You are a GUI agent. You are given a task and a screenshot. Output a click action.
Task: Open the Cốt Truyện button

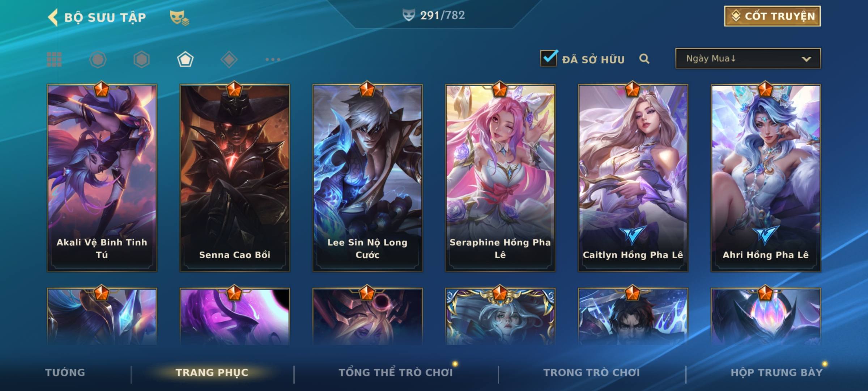tap(772, 16)
